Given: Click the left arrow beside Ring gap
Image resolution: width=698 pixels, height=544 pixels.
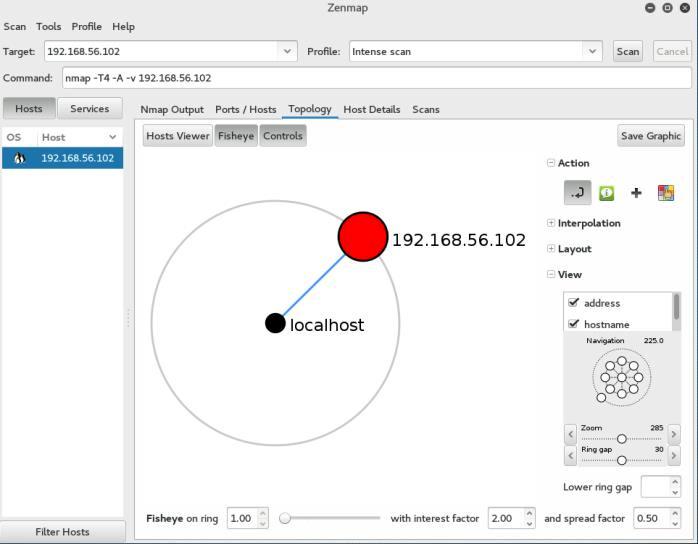Looking at the screenshot, I should coord(570,455).
